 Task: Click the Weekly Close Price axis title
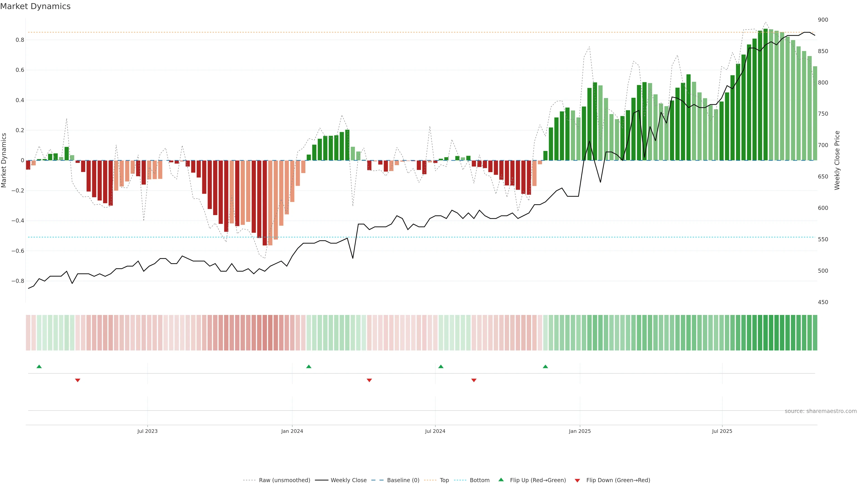point(837,160)
